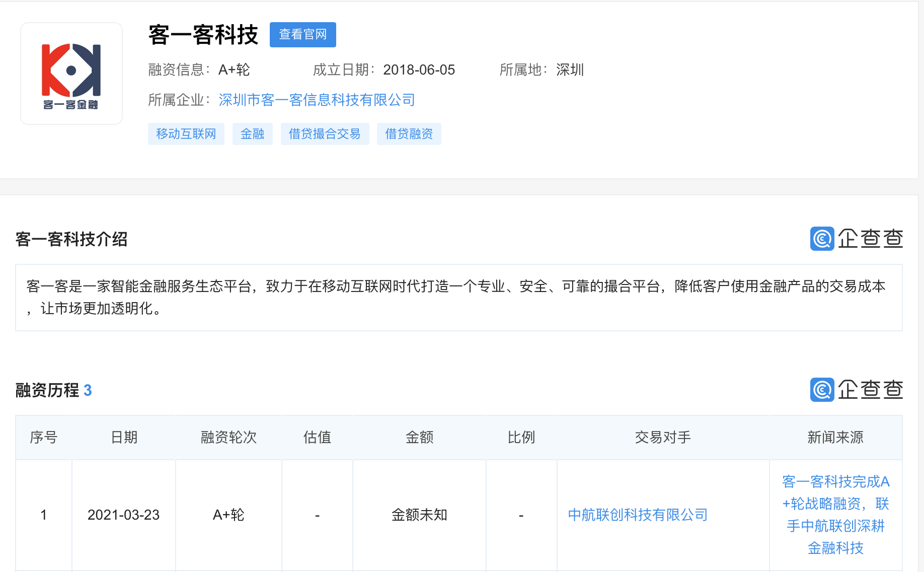Click the 金额 column header

click(420, 437)
